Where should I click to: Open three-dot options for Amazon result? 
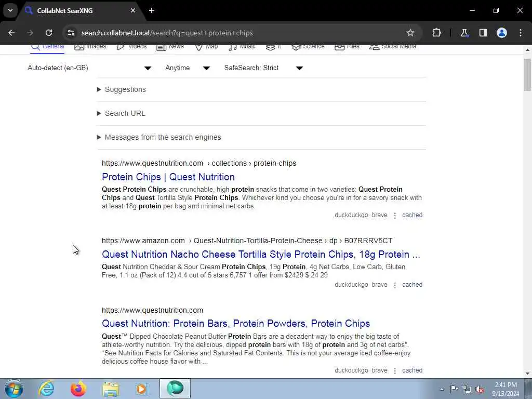395,285
